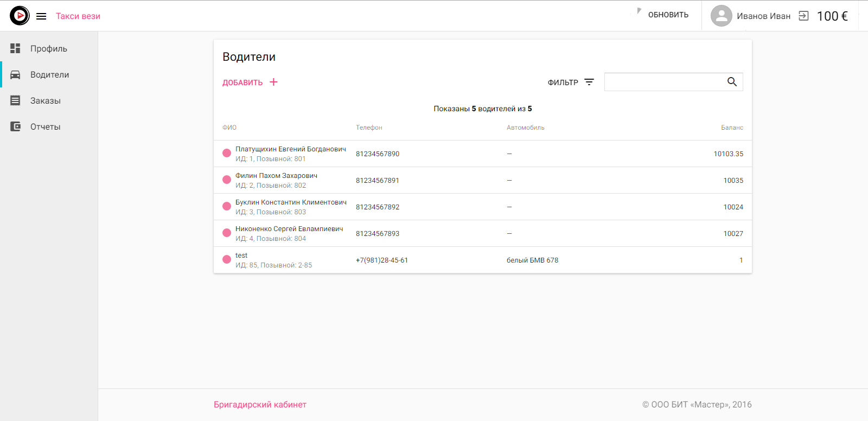The width and height of the screenshot is (868, 421).
Task: Click the Такси вези title link
Action: [x=78, y=16]
